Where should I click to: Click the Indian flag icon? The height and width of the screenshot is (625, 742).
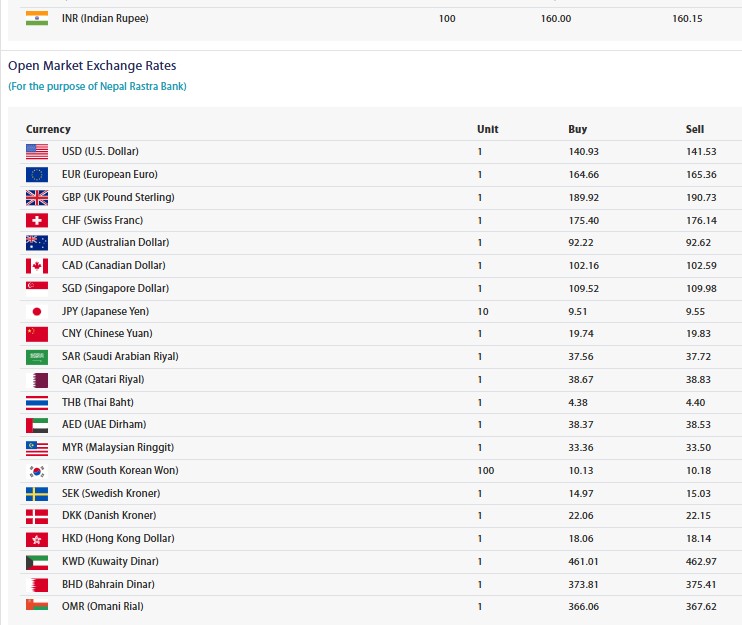pyautogui.click(x=37, y=18)
